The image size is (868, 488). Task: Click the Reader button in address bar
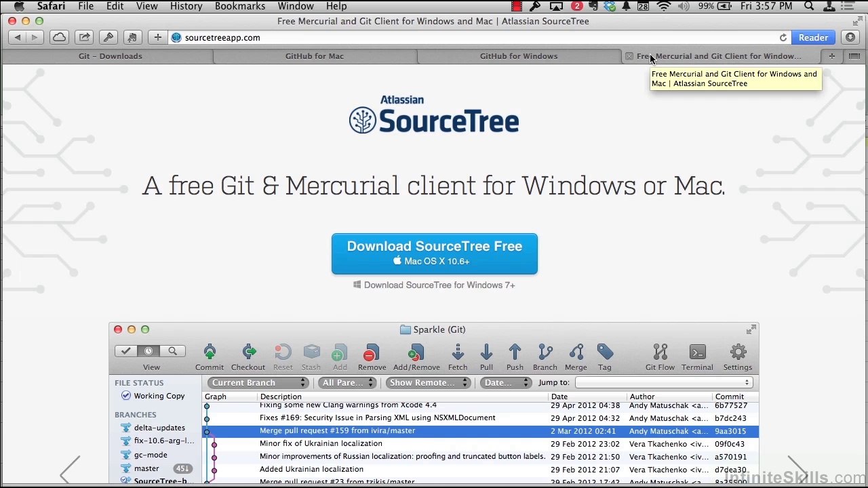coord(813,38)
